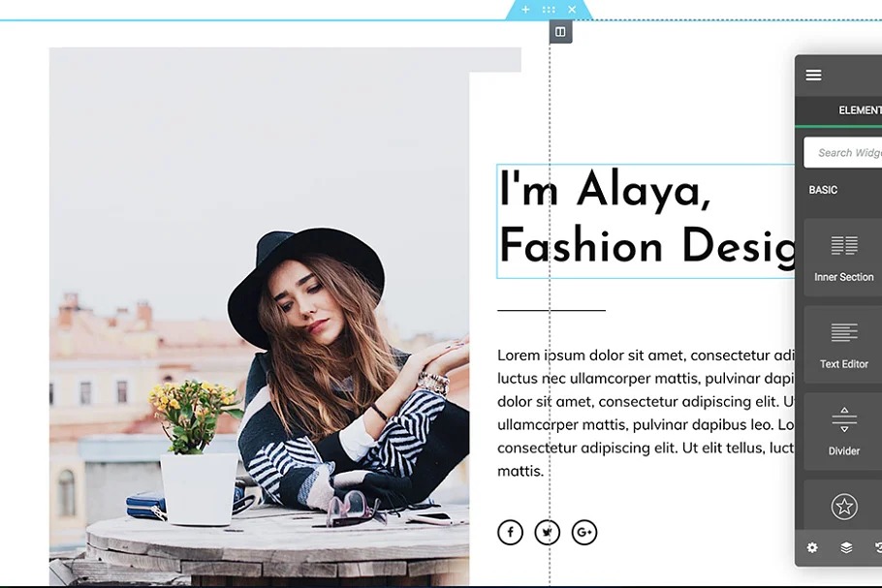Click the Twitter social icon
The image size is (882, 588).
tap(547, 532)
